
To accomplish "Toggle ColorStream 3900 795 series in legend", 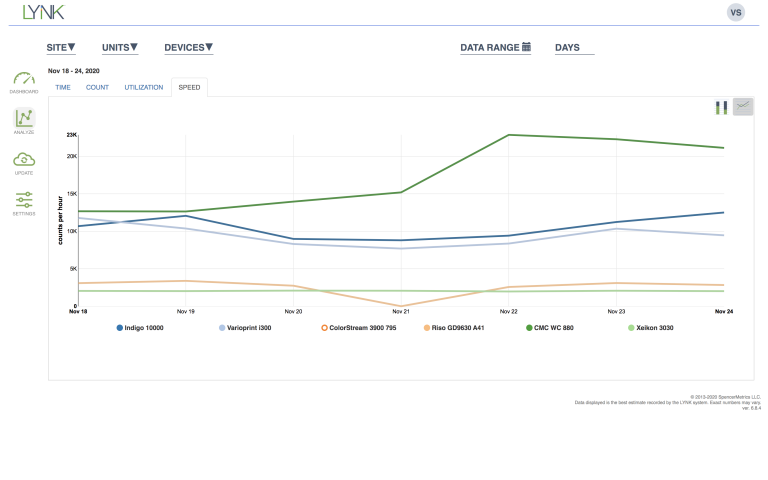I will tap(359, 328).
